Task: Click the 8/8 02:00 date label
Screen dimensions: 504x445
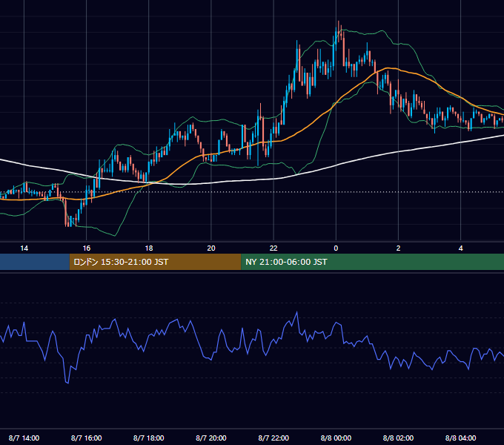Action: pos(398,438)
